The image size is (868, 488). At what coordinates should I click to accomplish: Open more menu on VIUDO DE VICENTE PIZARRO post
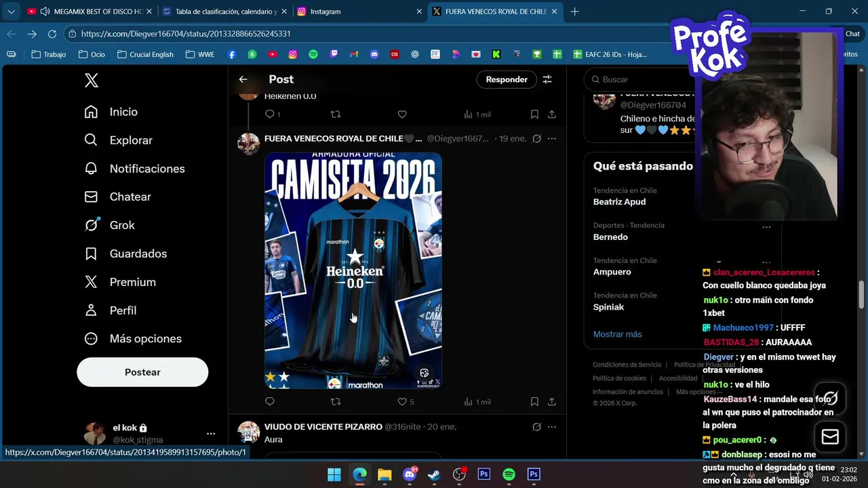coord(552,427)
